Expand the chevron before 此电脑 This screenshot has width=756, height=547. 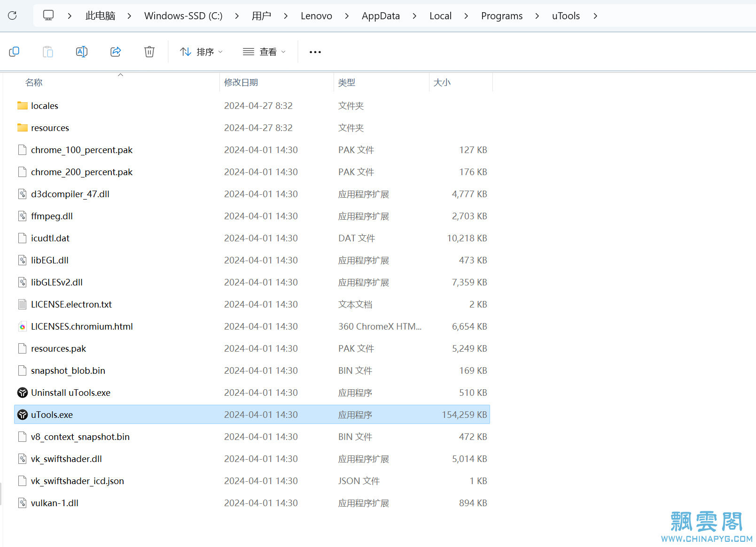(70, 16)
